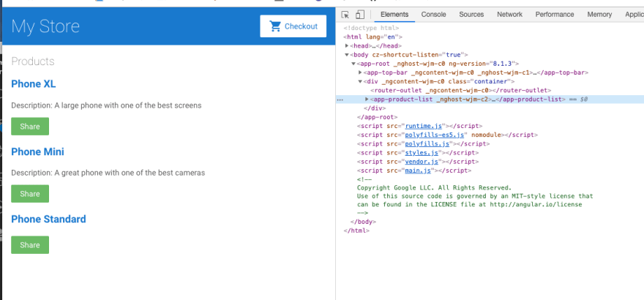Click the three dots beside app-product-list row
The width and height of the screenshot is (644, 300).
pos(340,100)
